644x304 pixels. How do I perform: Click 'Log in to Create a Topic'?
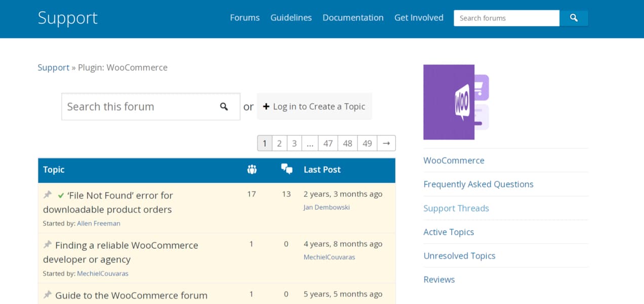[x=319, y=106]
